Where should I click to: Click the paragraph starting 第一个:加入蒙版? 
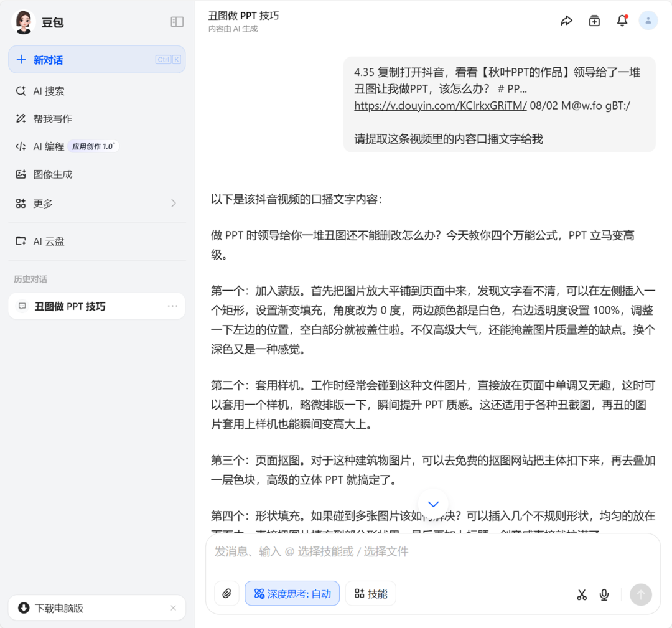click(433, 320)
